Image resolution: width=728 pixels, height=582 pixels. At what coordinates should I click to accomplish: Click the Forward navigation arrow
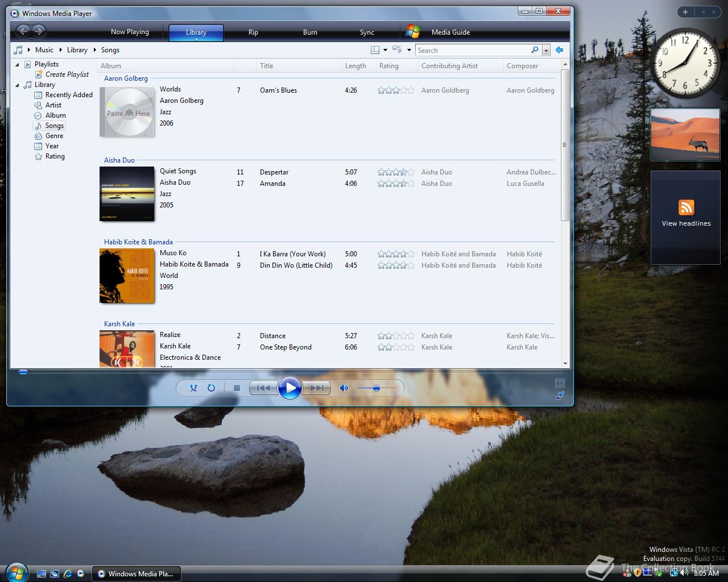tap(39, 32)
